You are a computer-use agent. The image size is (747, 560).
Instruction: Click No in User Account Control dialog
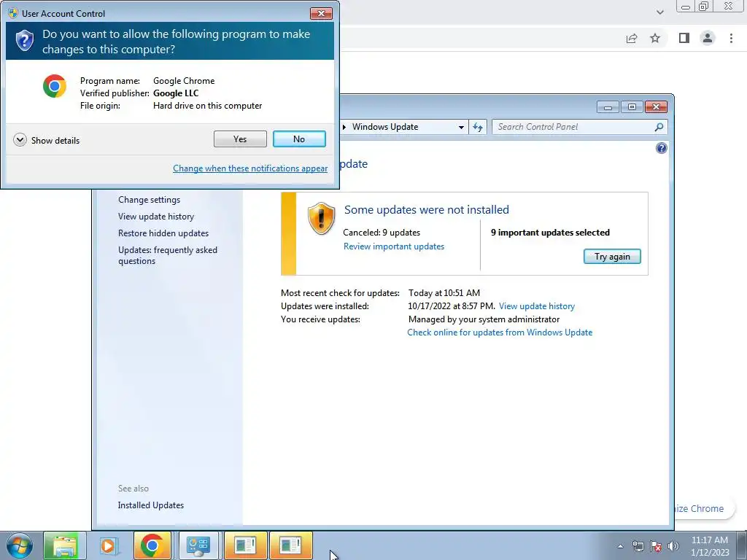pyautogui.click(x=299, y=139)
